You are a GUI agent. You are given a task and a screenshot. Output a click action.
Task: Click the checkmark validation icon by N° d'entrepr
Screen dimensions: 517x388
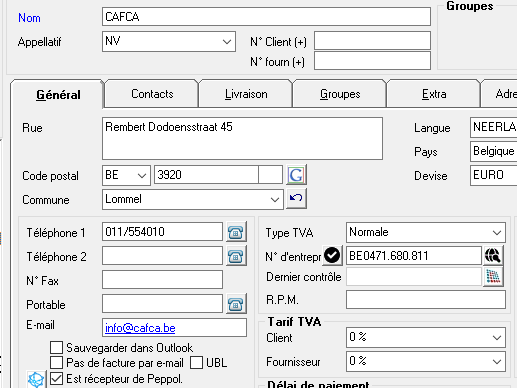pos(332,256)
